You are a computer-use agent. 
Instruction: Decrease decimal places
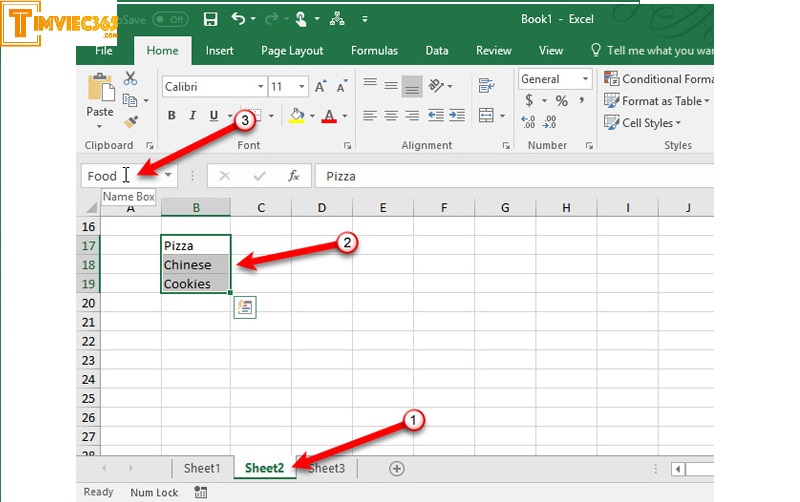click(x=549, y=122)
